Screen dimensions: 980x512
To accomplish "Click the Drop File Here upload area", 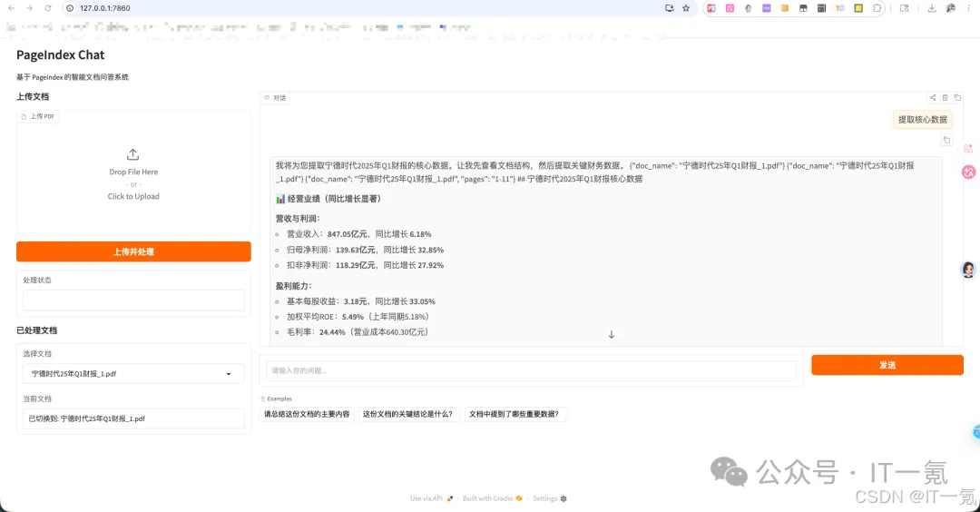I will [x=133, y=172].
